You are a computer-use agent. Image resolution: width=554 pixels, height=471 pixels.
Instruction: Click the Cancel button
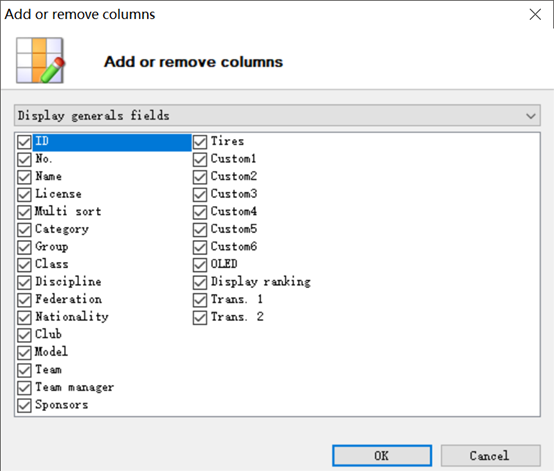(490, 455)
